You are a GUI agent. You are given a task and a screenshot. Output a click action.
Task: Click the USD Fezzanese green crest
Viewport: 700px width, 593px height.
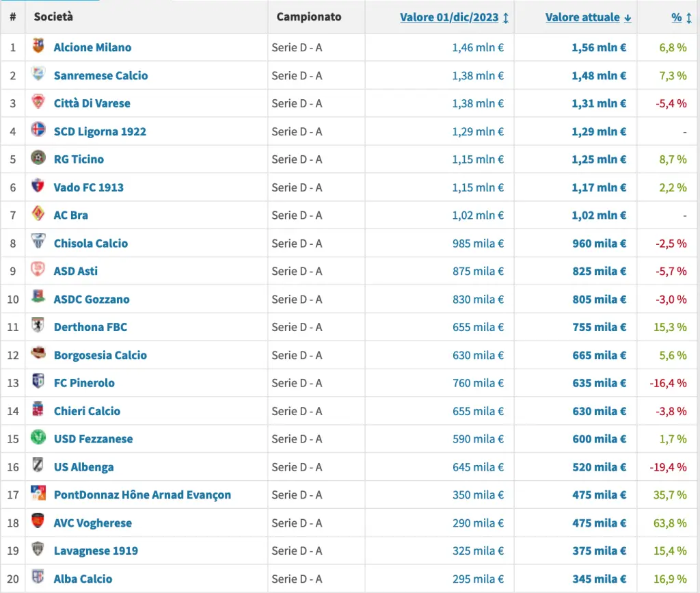[x=38, y=438]
